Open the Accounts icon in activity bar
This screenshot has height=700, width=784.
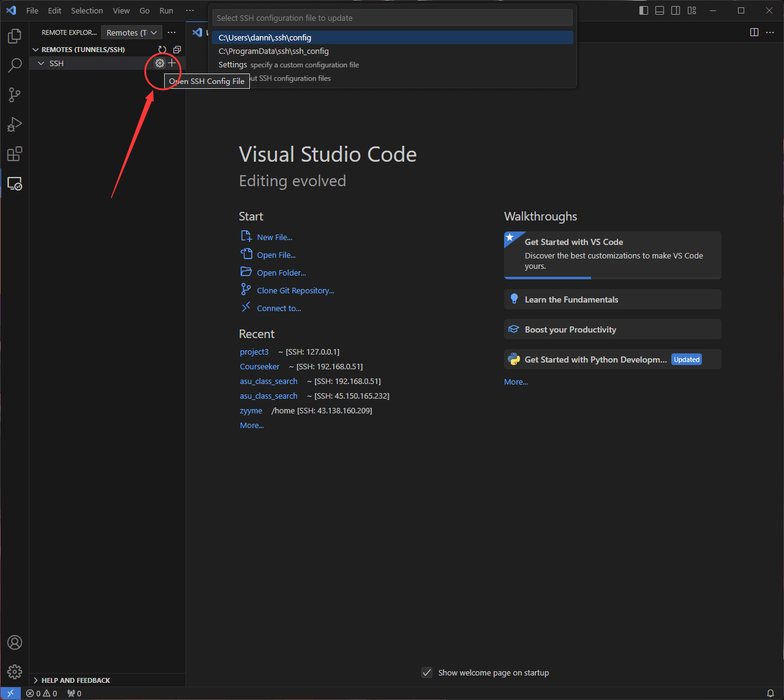[15, 642]
